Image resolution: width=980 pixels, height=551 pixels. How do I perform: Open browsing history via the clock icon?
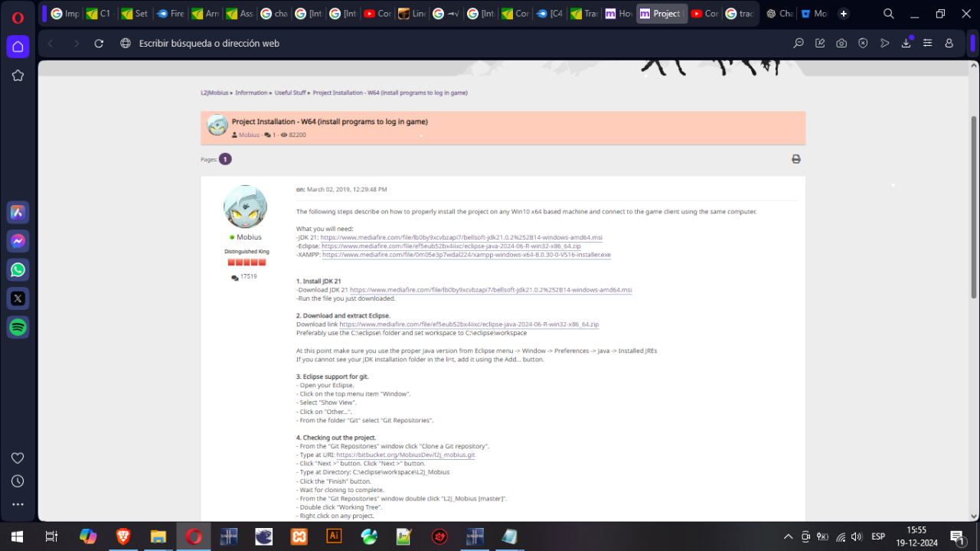(x=18, y=482)
